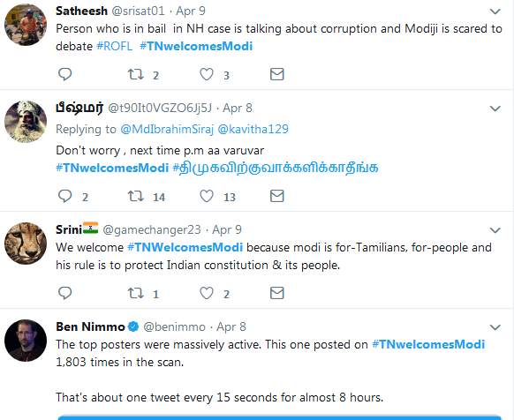Retweet Srini's tweet about Indian constitution
The width and height of the screenshot is (514, 420).
136,293
